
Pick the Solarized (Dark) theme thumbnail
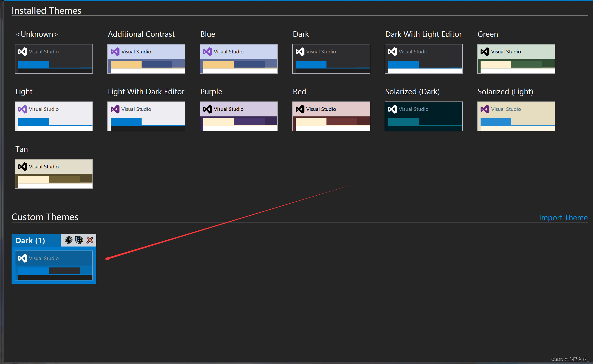pos(424,116)
